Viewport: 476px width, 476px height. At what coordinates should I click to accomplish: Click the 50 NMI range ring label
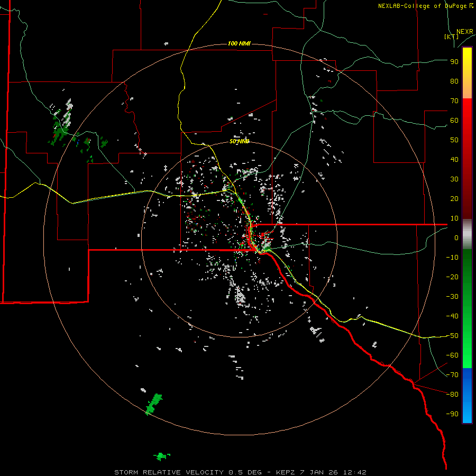pyautogui.click(x=239, y=141)
